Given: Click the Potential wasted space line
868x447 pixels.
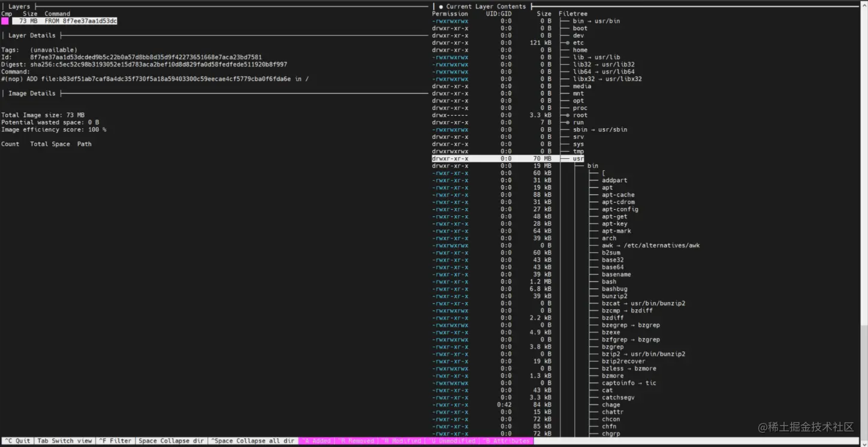Looking at the screenshot, I should point(50,122).
